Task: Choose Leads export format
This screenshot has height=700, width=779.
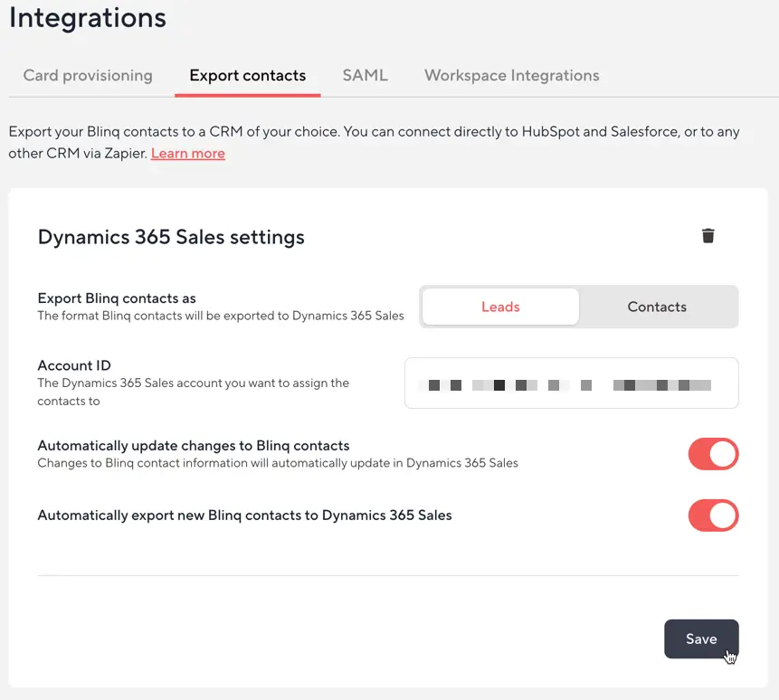Action: pyautogui.click(x=500, y=307)
